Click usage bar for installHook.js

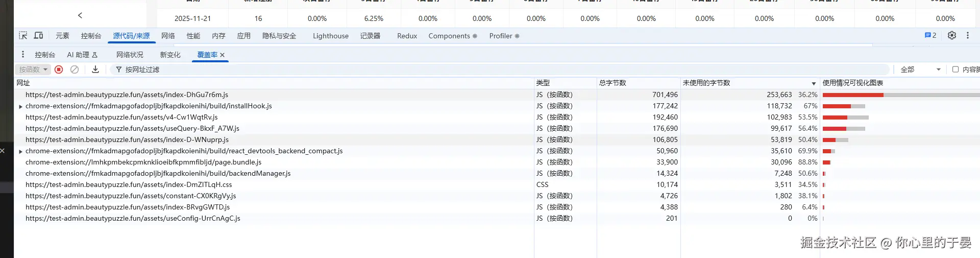844,106
